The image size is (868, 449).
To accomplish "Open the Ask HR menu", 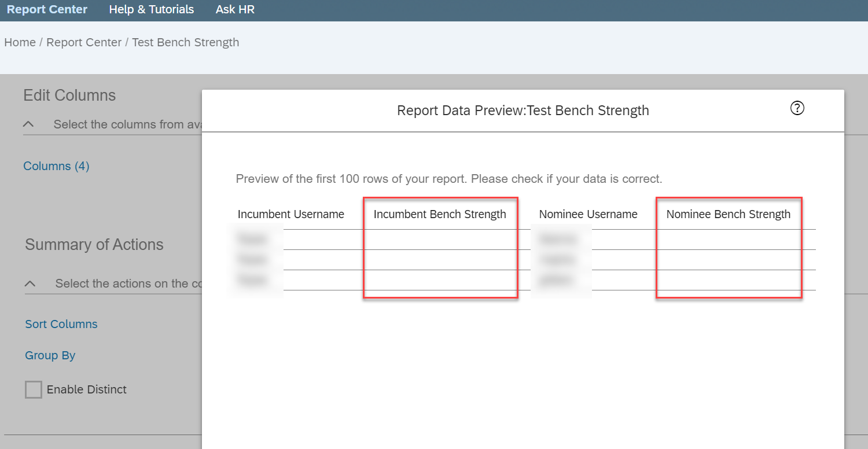I will (x=235, y=9).
